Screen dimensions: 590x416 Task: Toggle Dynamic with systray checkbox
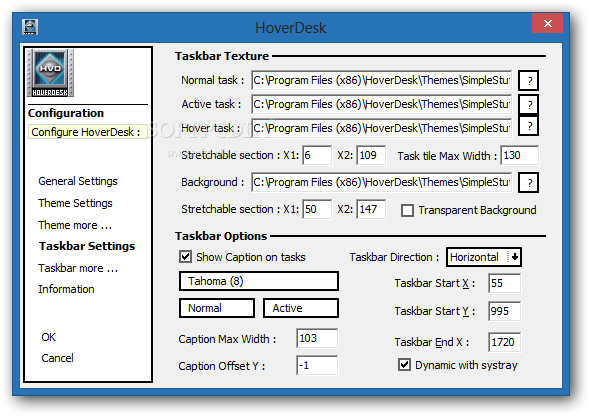(404, 365)
